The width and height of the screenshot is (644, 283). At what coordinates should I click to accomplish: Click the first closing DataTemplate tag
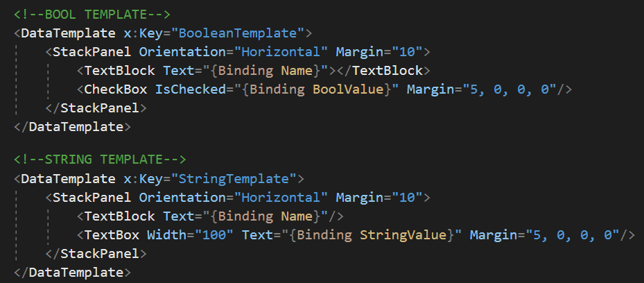72,126
